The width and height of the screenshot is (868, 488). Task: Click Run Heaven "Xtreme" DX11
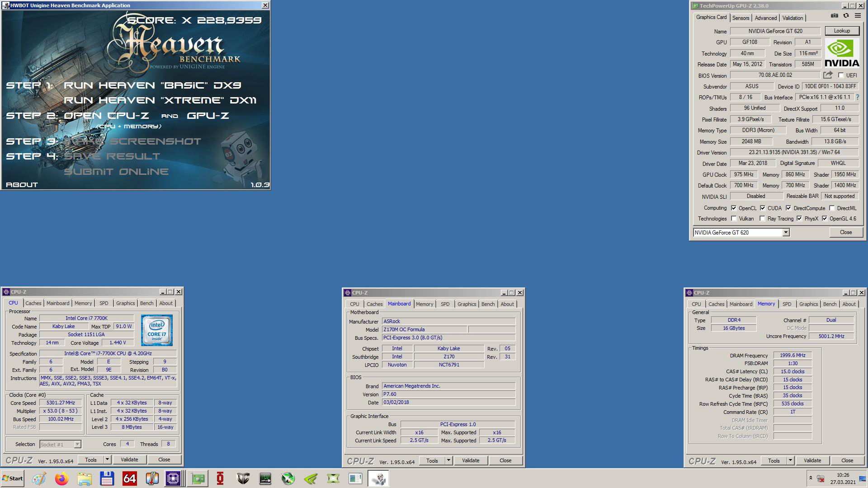[160, 100]
